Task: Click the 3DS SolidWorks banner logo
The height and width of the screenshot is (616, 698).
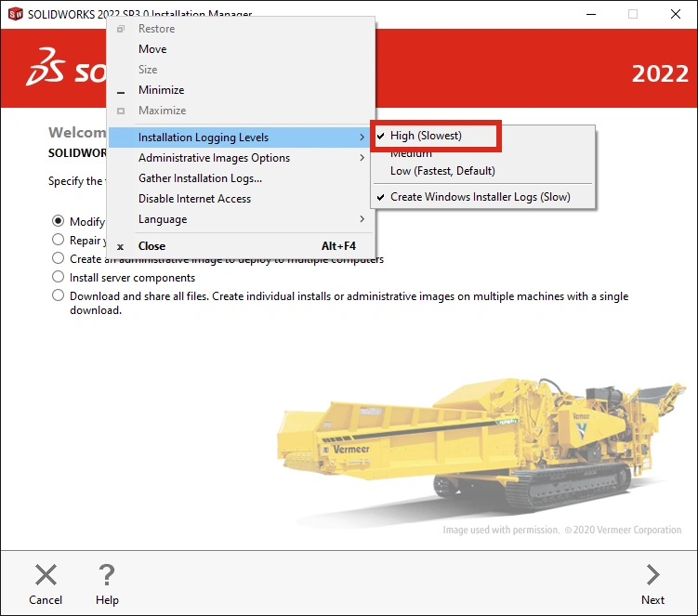Action: point(66,67)
